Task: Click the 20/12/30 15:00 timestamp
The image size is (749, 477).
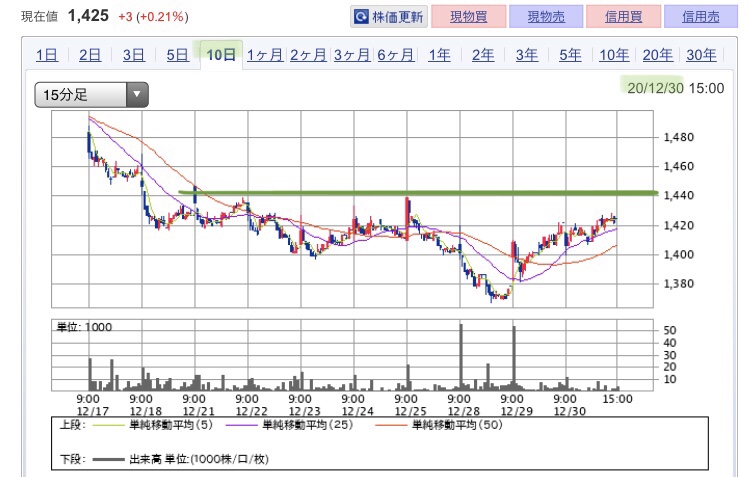Action: point(675,88)
